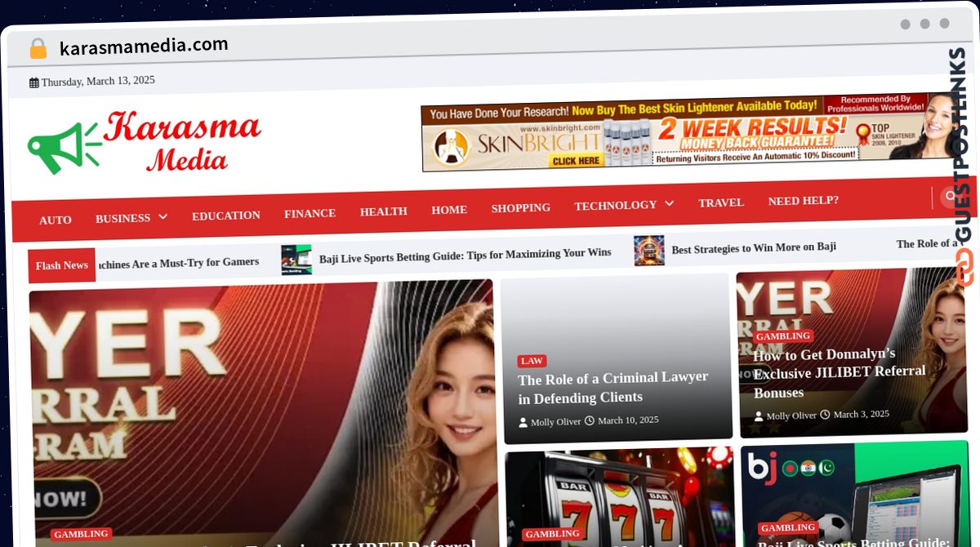
Task: Open the Shopping menu item
Action: click(520, 208)
